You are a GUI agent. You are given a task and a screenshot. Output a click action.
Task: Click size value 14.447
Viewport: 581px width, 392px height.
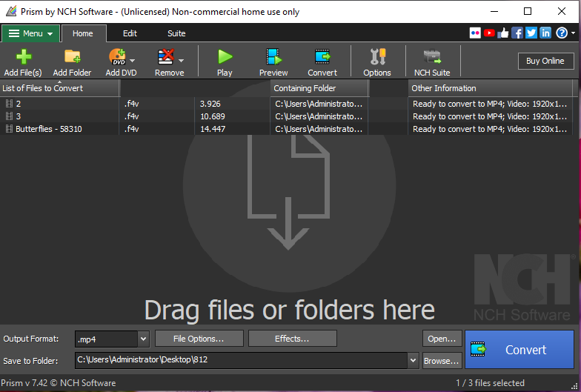(x=213, y=129)
